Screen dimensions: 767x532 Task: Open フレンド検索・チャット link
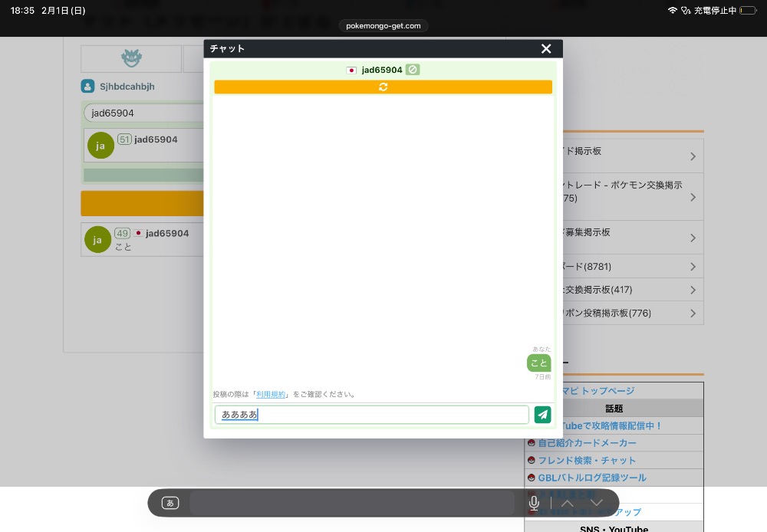point(587,460)
